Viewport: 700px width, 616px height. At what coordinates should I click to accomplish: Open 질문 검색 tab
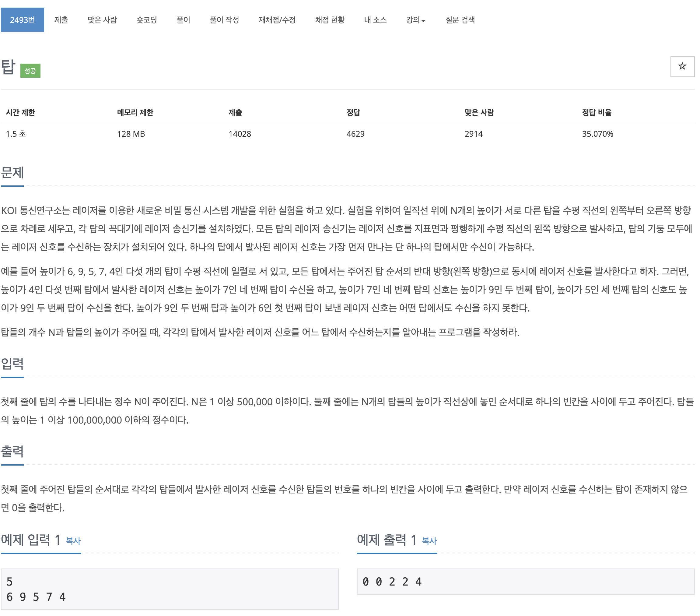pos(460,20)
